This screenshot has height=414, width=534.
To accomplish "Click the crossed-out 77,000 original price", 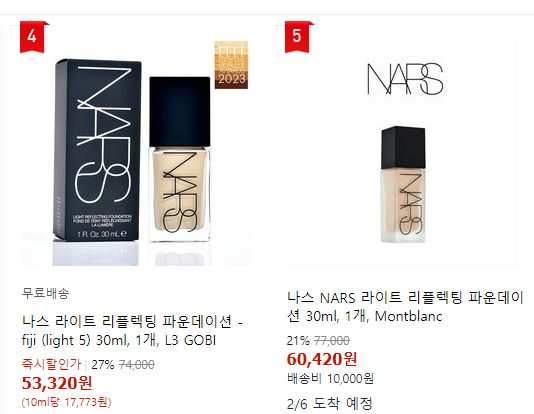I will [332, 340].
